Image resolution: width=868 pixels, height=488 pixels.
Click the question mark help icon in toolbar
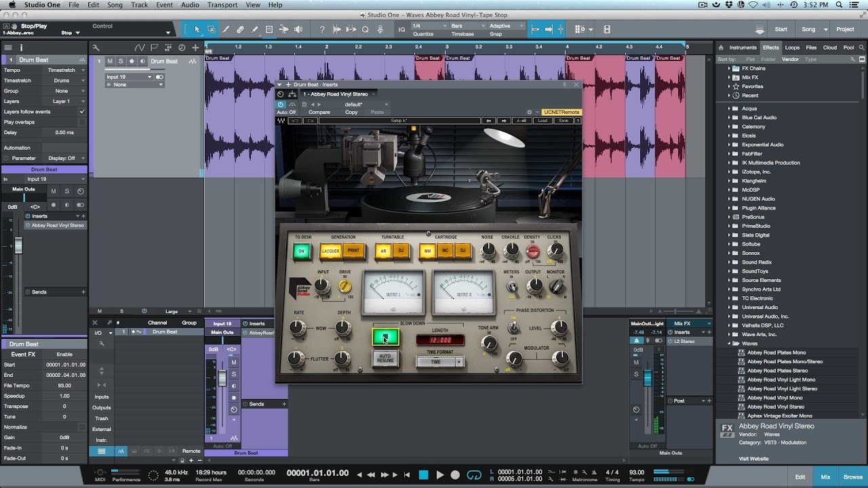[x=322, y=29]
